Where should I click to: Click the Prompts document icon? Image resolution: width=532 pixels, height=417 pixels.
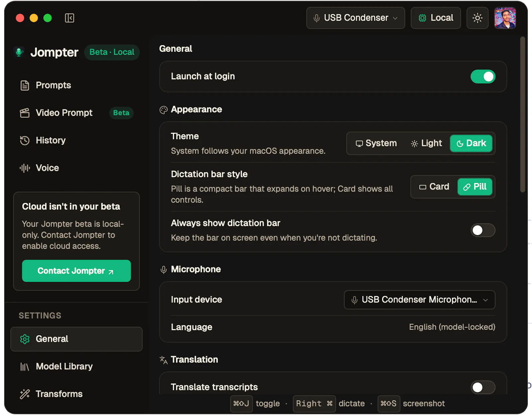click(25, 85)
